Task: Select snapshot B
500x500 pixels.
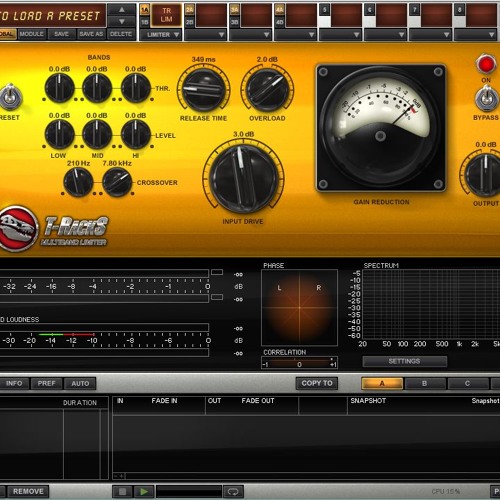Action: [x=425, y=383]
